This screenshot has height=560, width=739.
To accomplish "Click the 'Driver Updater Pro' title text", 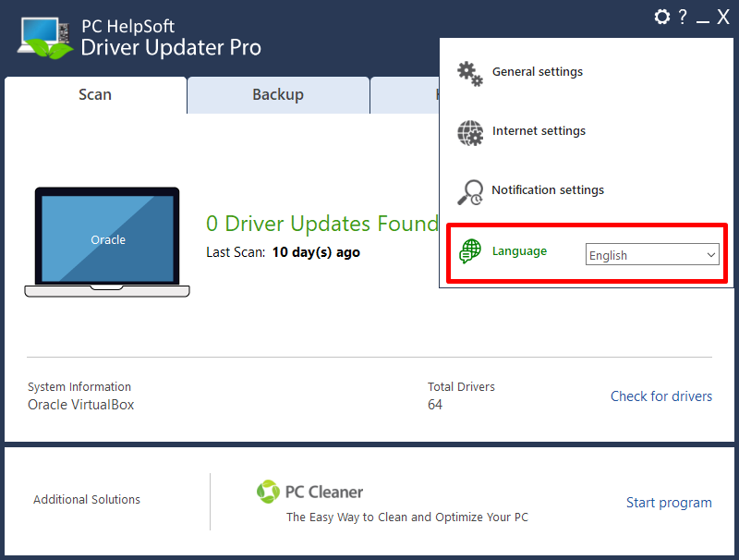I will (171, 48).
